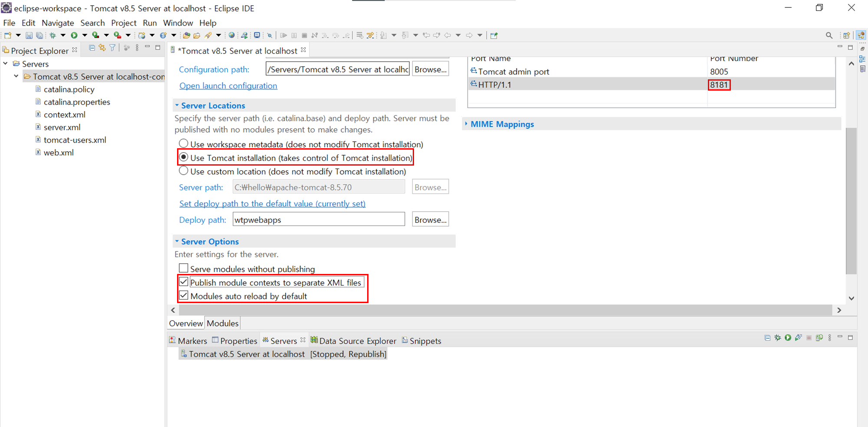Click the Outline icon in the right trim bar
Screen dimensions: 868x427
point(862,59)
